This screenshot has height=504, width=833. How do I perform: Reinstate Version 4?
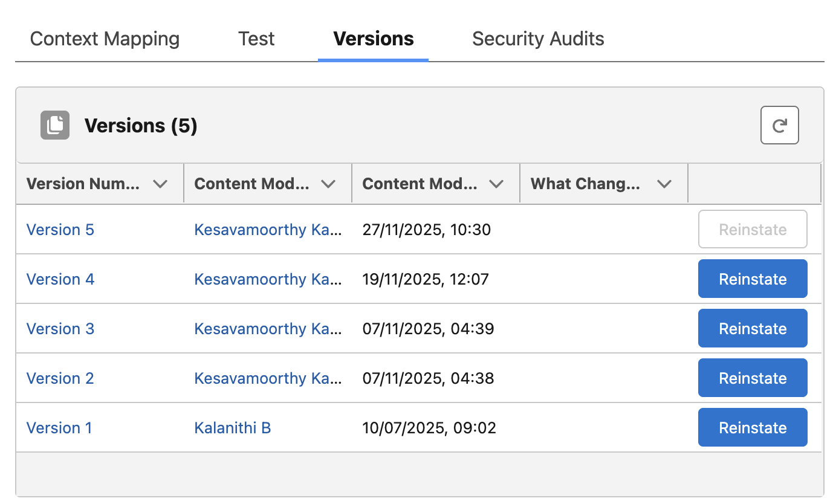[753, 279]
